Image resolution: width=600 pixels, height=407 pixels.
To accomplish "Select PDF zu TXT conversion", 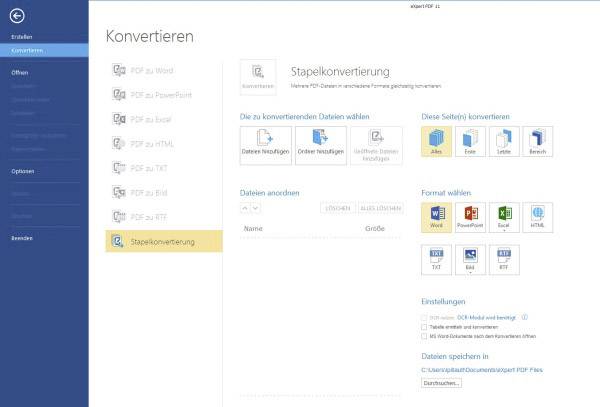I will (x=164, y=168).
